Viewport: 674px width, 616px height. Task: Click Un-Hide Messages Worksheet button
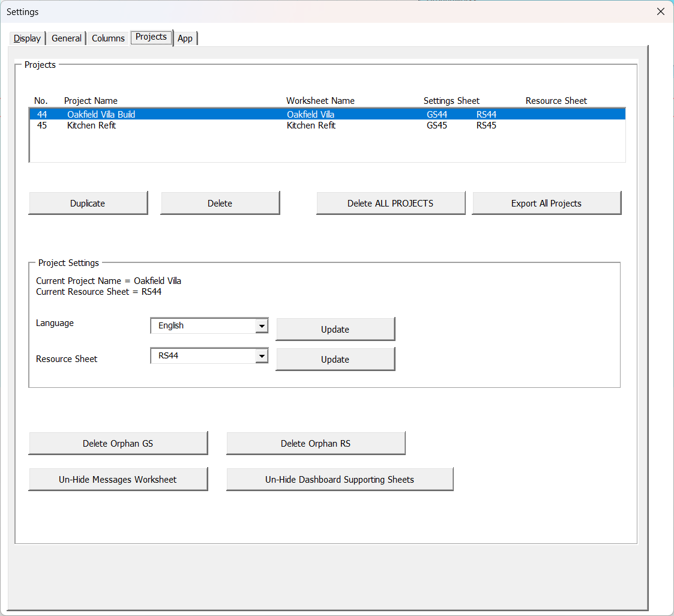tap(118, 479)
